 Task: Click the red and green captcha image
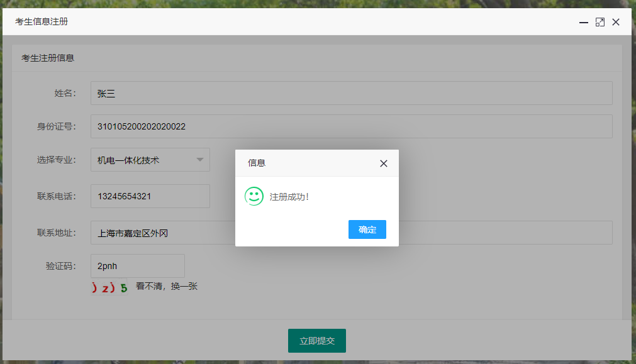click(109, 288)
